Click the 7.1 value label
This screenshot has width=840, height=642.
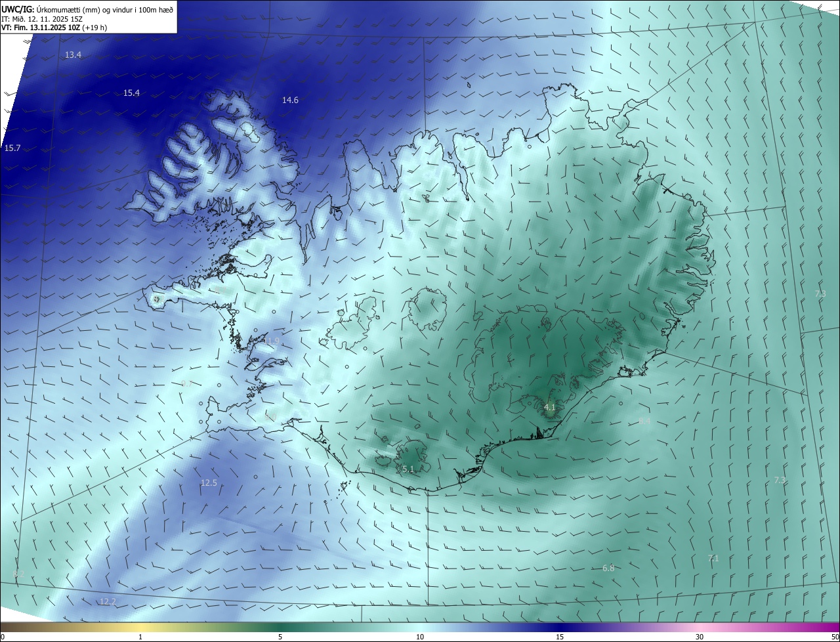point(713,559)
